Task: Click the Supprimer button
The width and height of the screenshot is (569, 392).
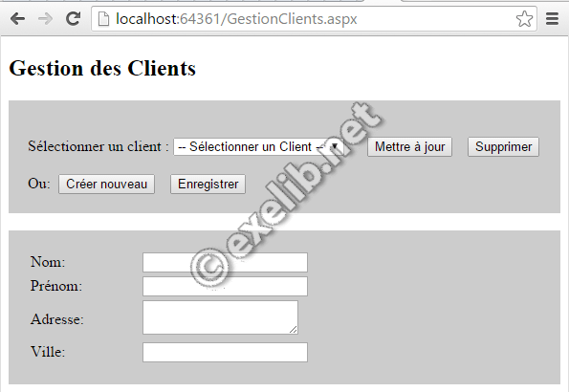Action: 503,147
